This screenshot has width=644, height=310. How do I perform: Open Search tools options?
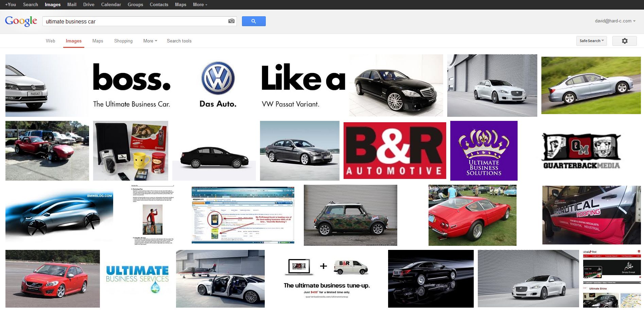pos(179,41)
